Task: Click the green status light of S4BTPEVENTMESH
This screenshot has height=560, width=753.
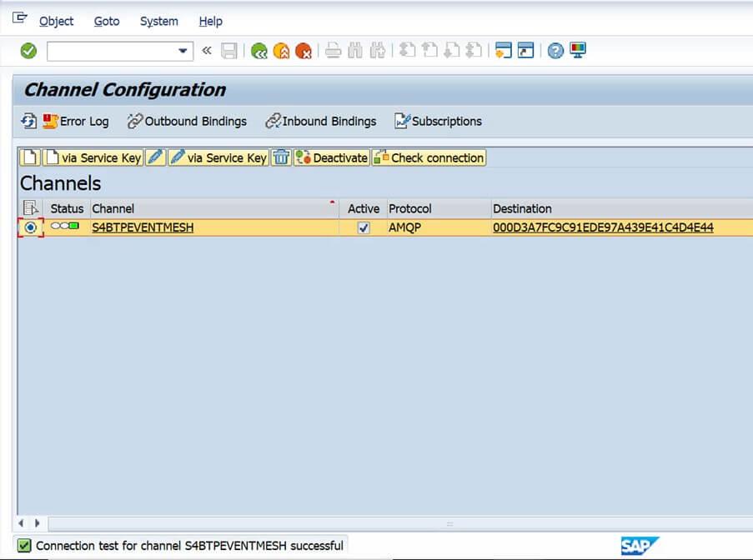Action: (x=73, y=226)
